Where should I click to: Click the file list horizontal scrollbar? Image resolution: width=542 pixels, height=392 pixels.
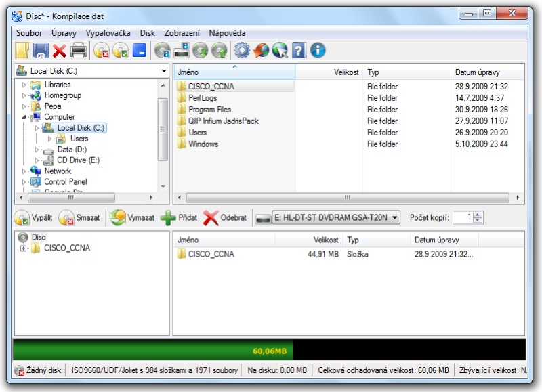(x=348, y=198)
